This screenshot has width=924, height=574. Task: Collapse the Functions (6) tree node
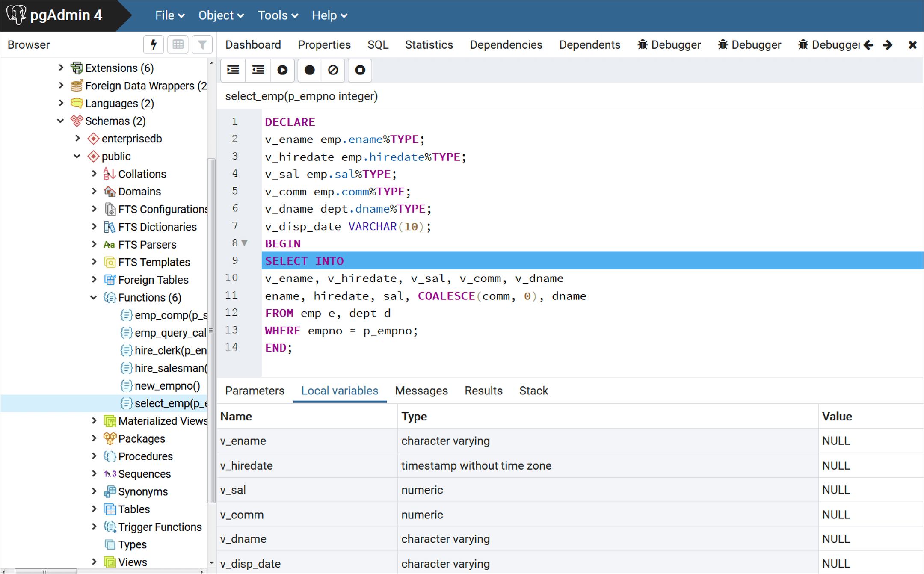point(94,297)
